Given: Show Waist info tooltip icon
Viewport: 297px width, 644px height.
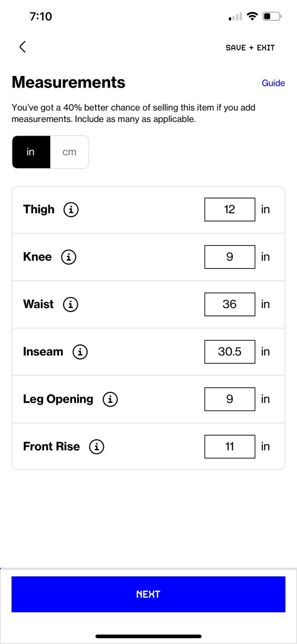Looking at the screenshot, I should tap(71, 305).
